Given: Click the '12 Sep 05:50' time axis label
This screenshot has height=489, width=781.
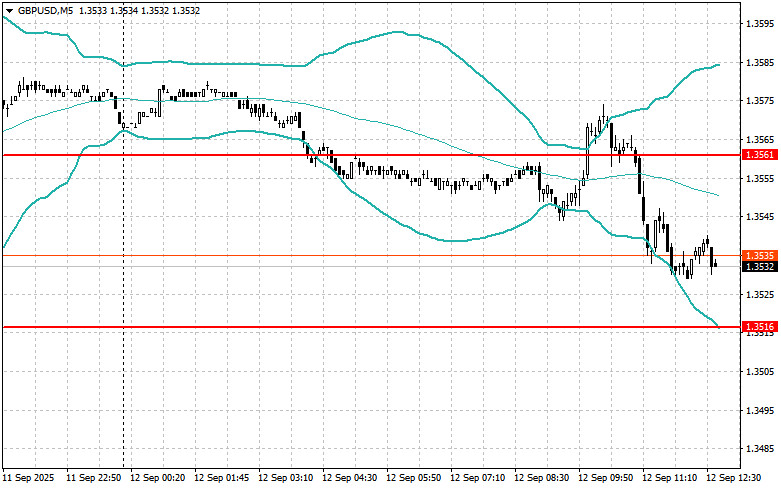Looking at the screenshot, I should pyautogui.click(x=413, y=478).
